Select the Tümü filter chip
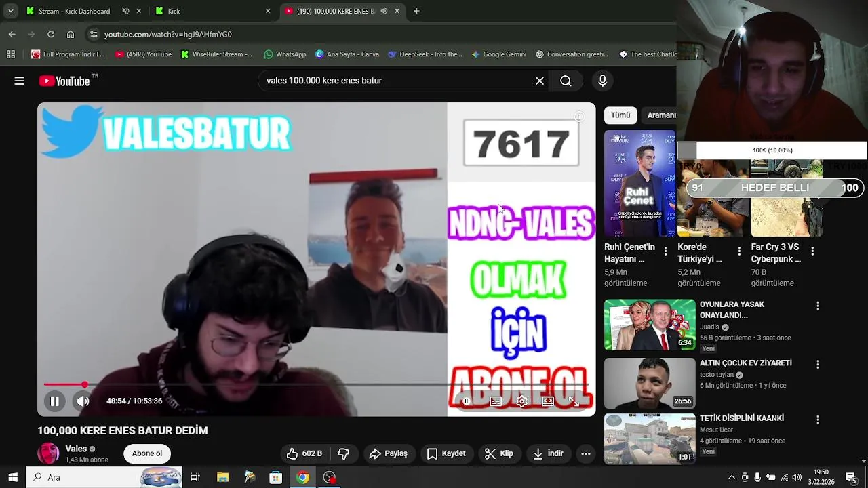The height and width of the screenshot is (488, 868). (x=620, y=115)
